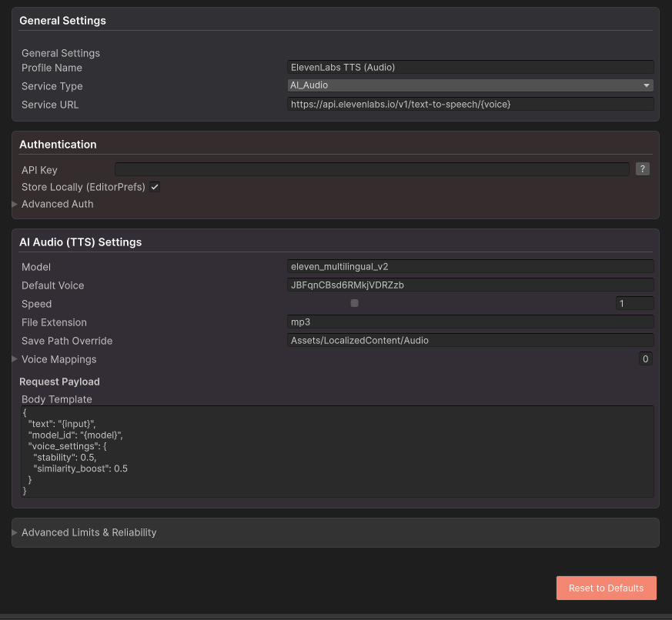The height and width of the screenshot is (620, 672).
Task: Click the Speed numeric value field
Action: [635, 303]
